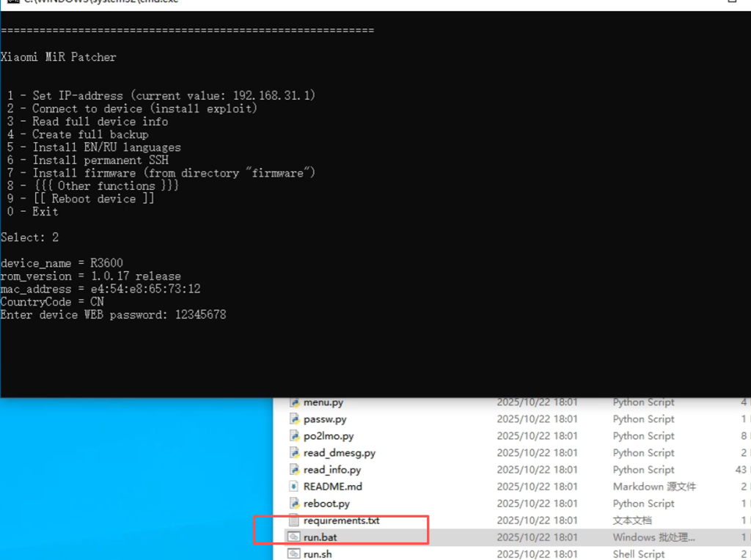Focus the "Enter device WEB password" prompt line
The width and height of the screenshot is (751, 560).
tap(113, 314)
